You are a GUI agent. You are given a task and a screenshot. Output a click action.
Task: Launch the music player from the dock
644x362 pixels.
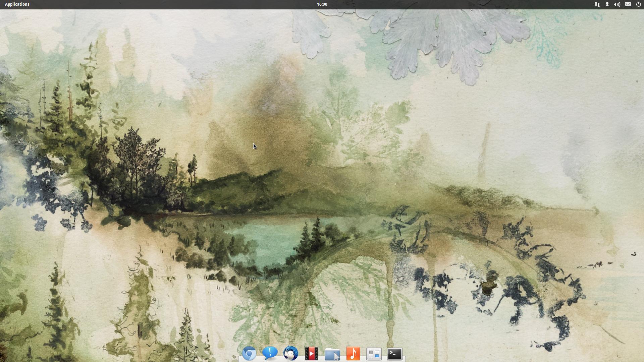click(353, 354)
